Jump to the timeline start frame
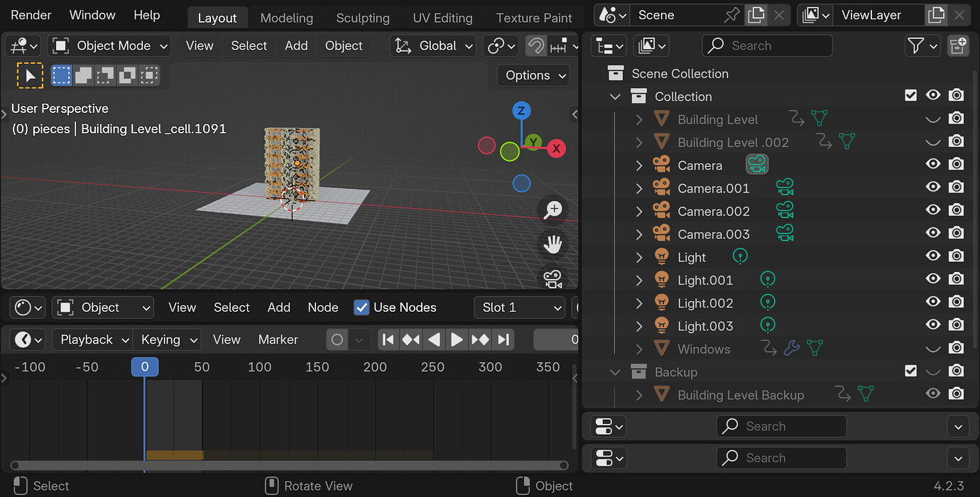The width and height of the screenshot is (980, 497). click(388, 339)
